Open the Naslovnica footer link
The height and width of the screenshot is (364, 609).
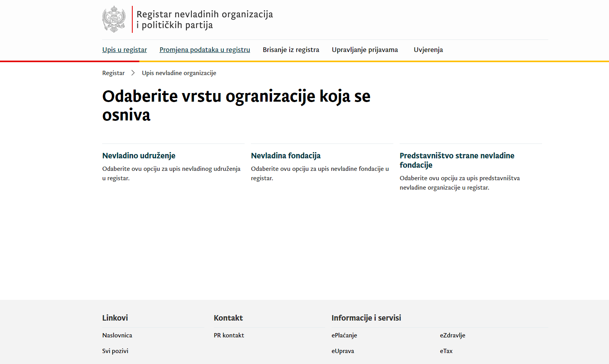tap(117, 335)
